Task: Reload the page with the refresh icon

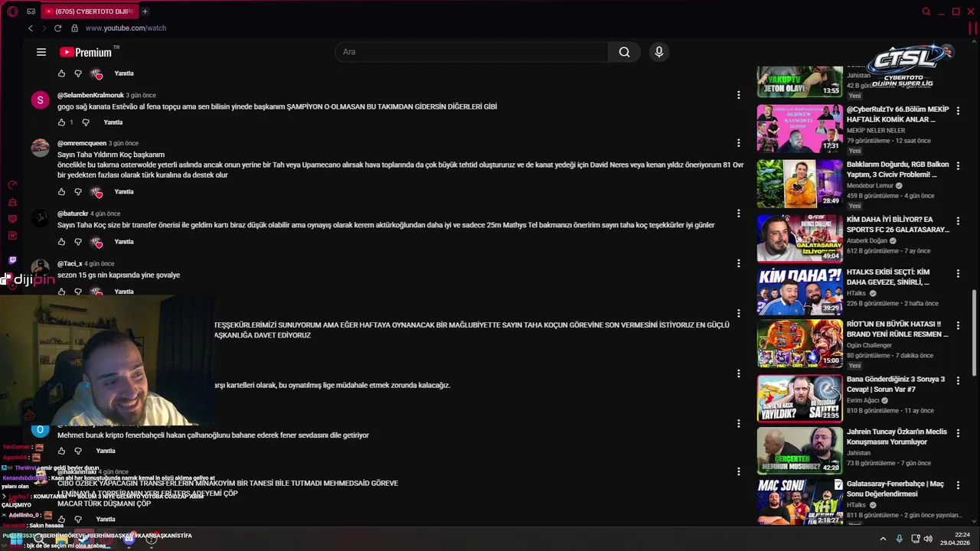Action: tap(57, 28)
